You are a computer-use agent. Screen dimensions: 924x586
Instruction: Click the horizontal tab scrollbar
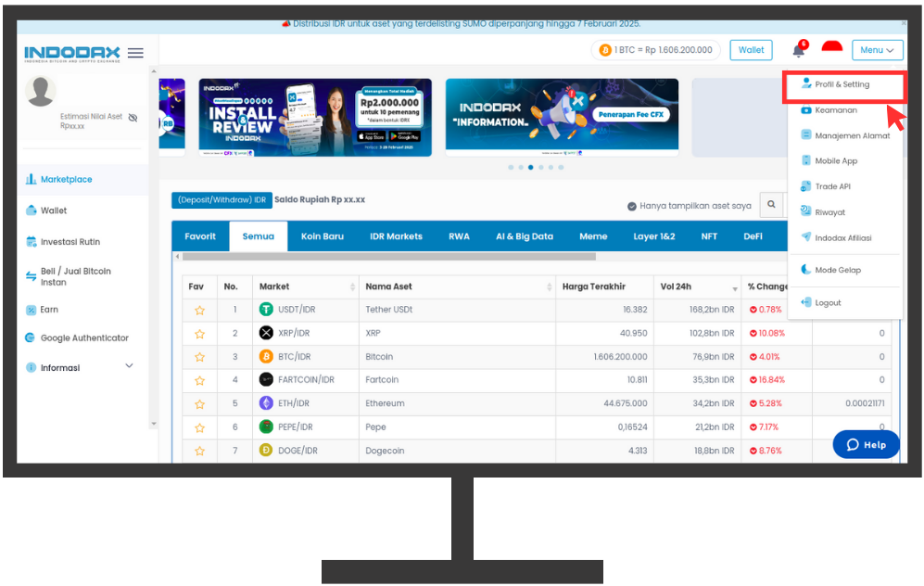(389, 257)
